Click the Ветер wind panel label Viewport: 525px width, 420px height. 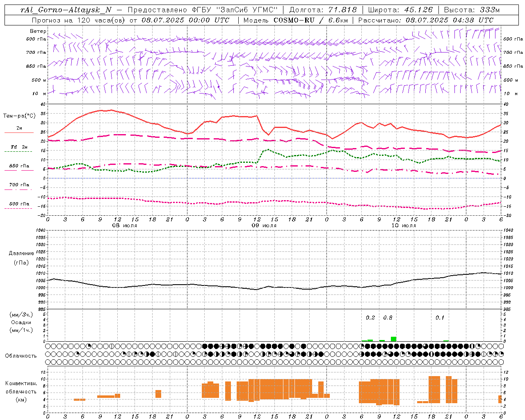38,31
